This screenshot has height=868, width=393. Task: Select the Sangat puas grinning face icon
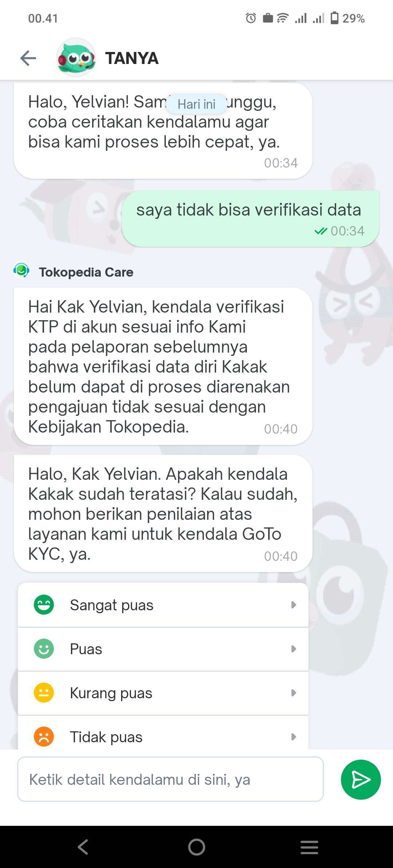click(x=44, y=604)
